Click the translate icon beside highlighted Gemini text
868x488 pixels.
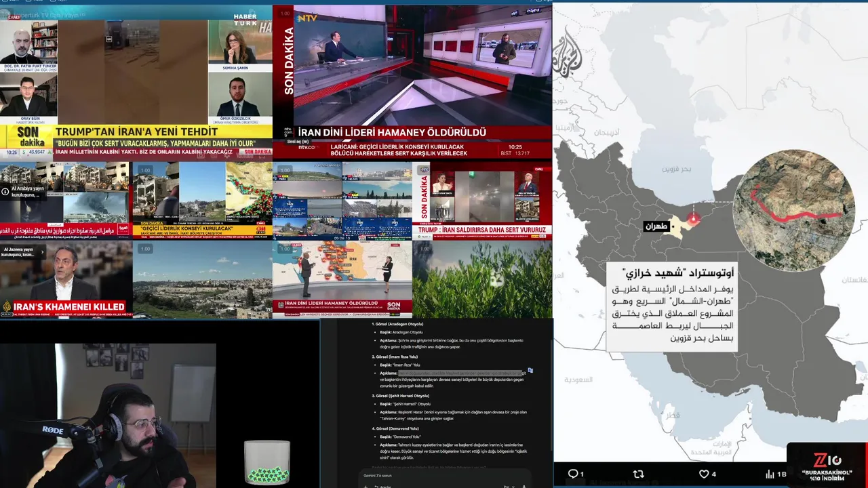pyautogui.click(x=530, y=371)
